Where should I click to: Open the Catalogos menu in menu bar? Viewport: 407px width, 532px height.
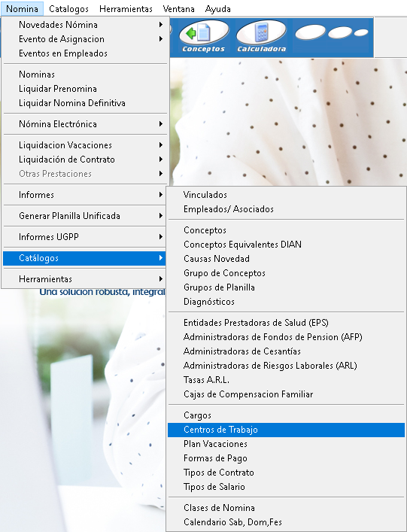coord(68,9)
